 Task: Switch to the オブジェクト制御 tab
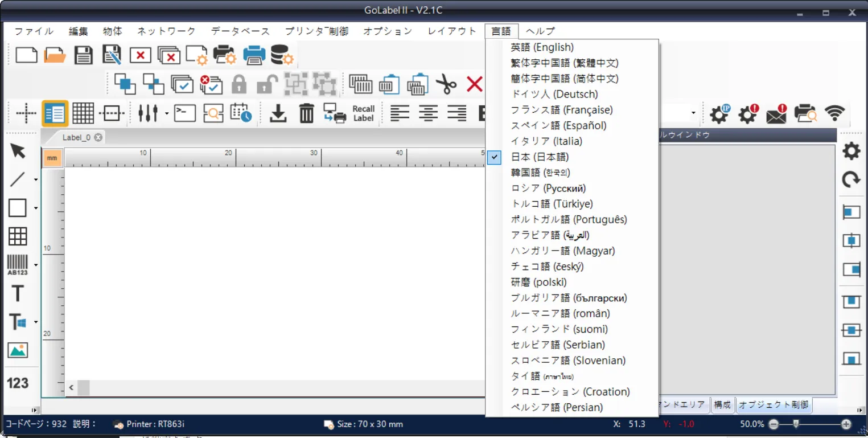(774, 405)
